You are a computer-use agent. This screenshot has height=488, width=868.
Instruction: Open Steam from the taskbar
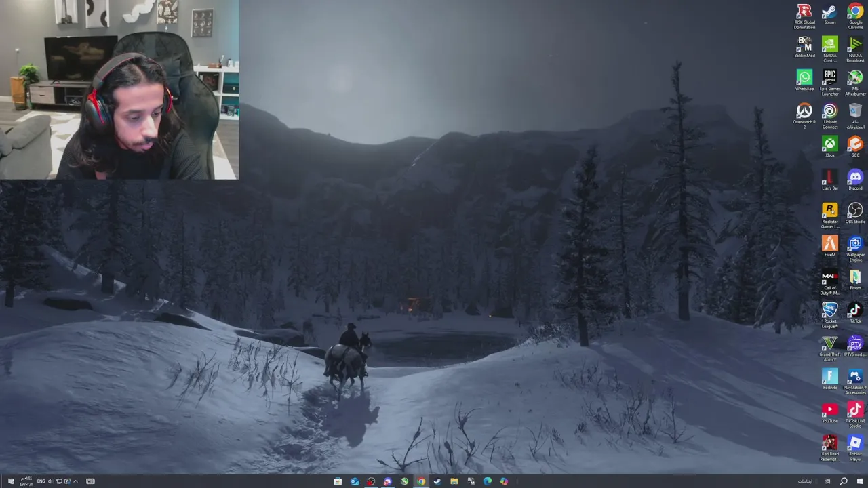(437, 481)
